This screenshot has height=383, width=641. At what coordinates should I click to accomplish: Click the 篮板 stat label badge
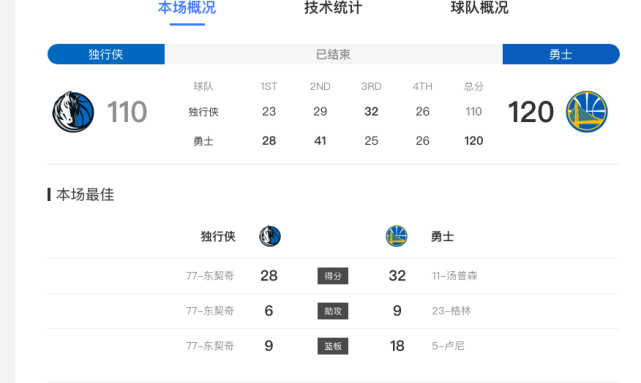(x=333, y=346)
